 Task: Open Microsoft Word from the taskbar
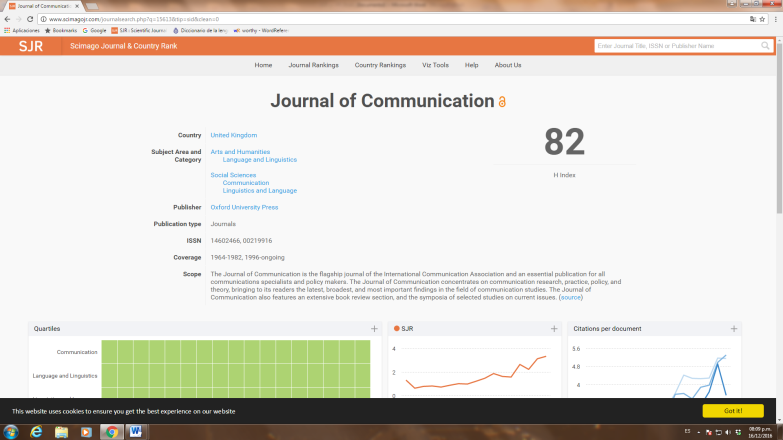135,432
